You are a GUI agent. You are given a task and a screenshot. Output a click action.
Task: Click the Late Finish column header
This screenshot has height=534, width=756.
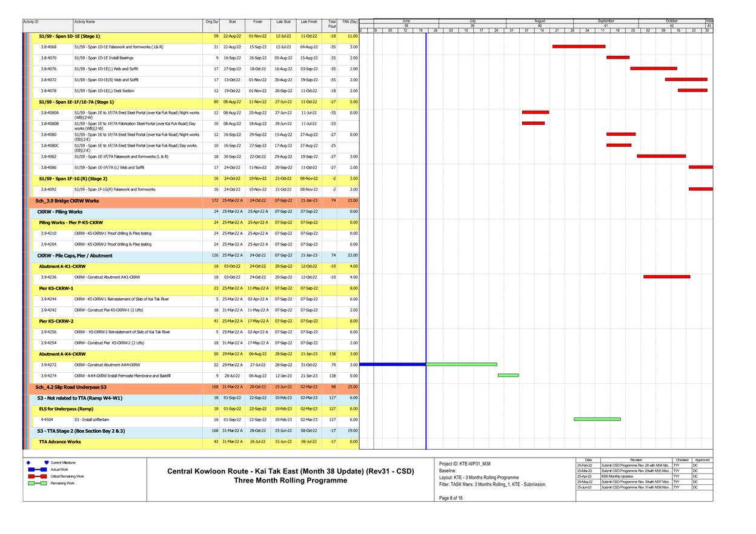coord(308,22)
